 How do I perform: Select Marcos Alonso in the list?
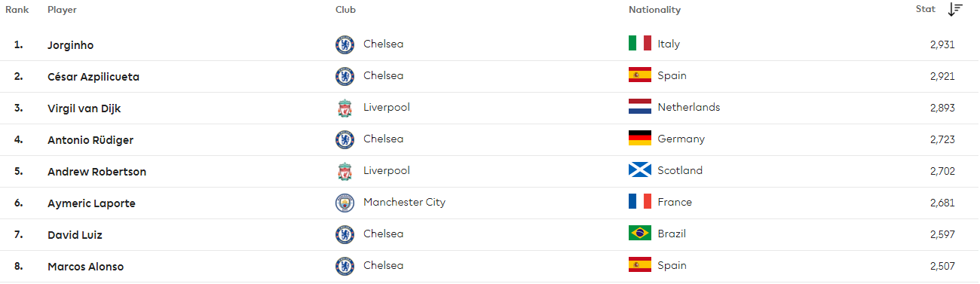pos(85,266)
